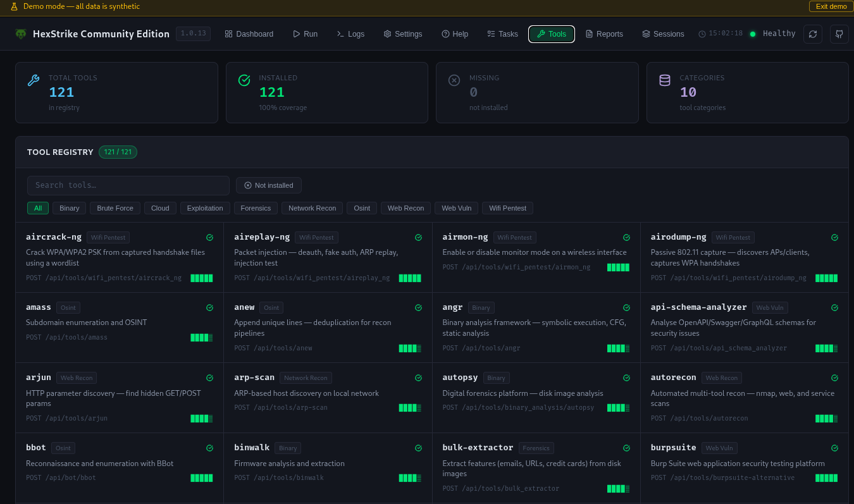Filter tools by Brute Force category
Image resolution: width=854 pixels, height=504 pixels.
[x=115, y=208]
